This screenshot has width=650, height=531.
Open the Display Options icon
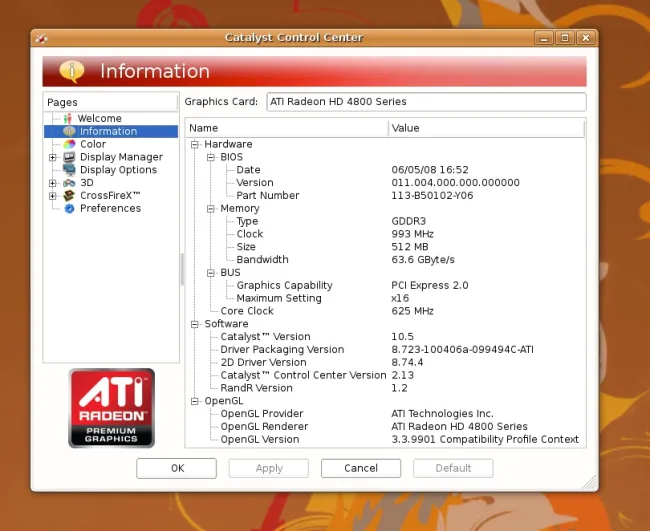point(69,170)
